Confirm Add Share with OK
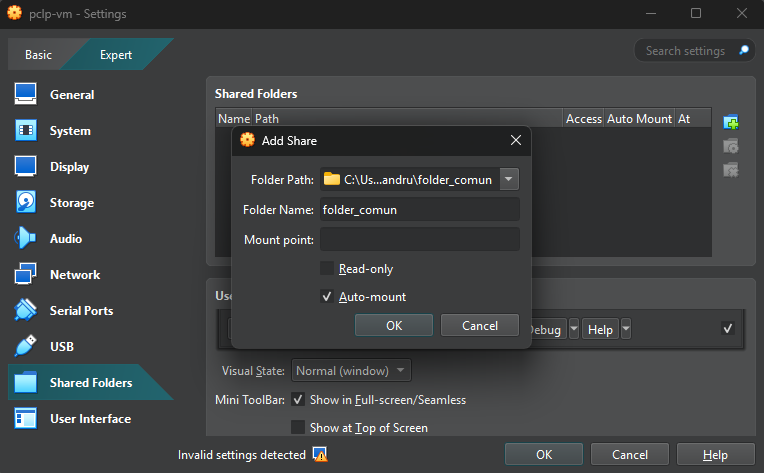 pos(394,326)
